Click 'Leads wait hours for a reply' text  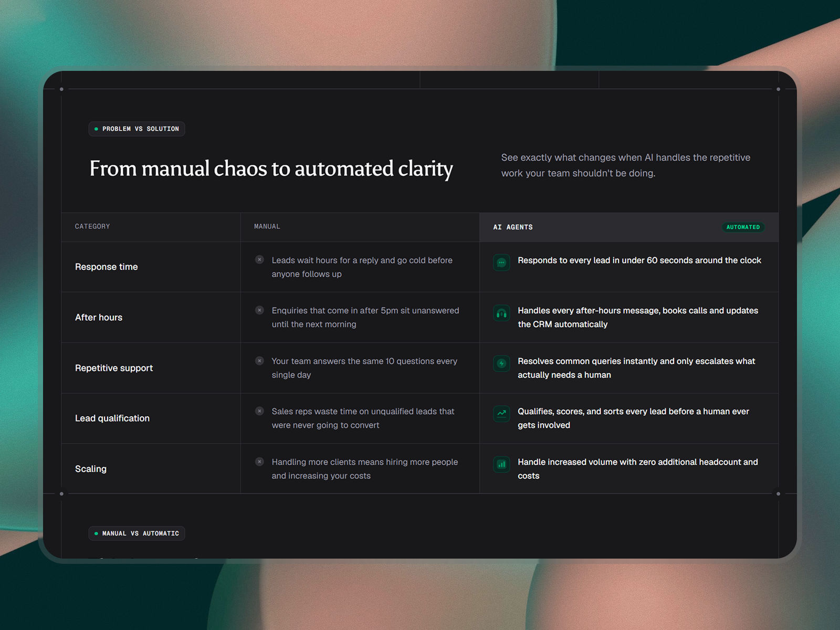[362, 267]
